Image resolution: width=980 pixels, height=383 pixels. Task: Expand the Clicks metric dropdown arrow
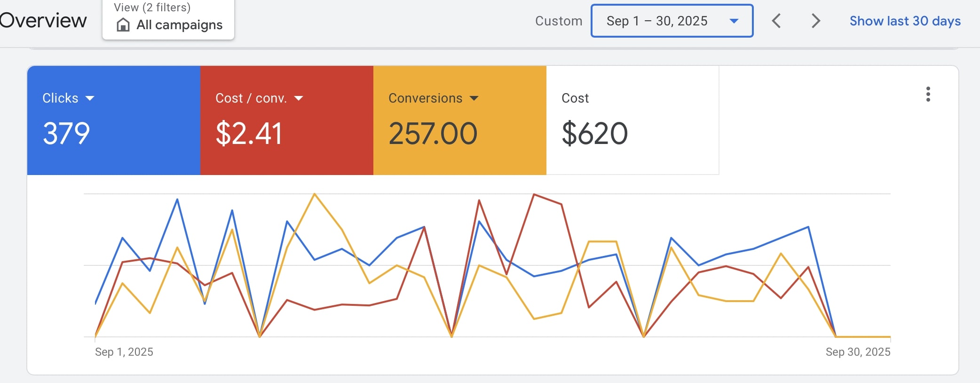coord(90,98)
